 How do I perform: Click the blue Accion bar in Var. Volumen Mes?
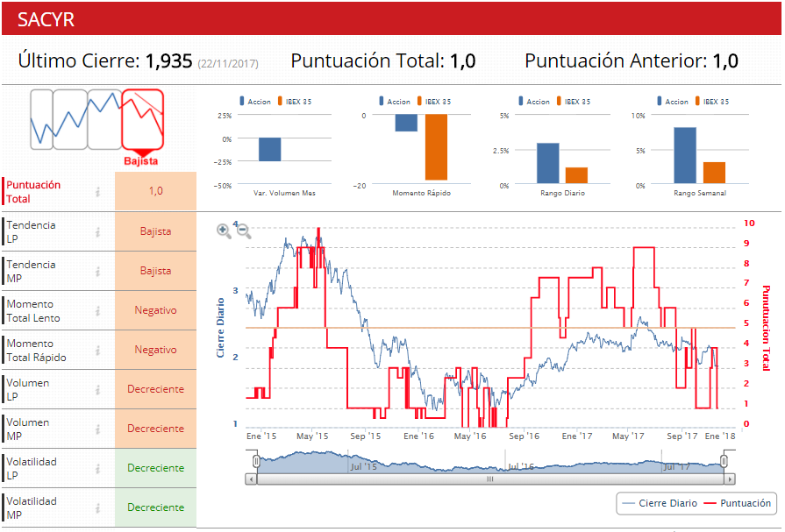coord(270,150)
